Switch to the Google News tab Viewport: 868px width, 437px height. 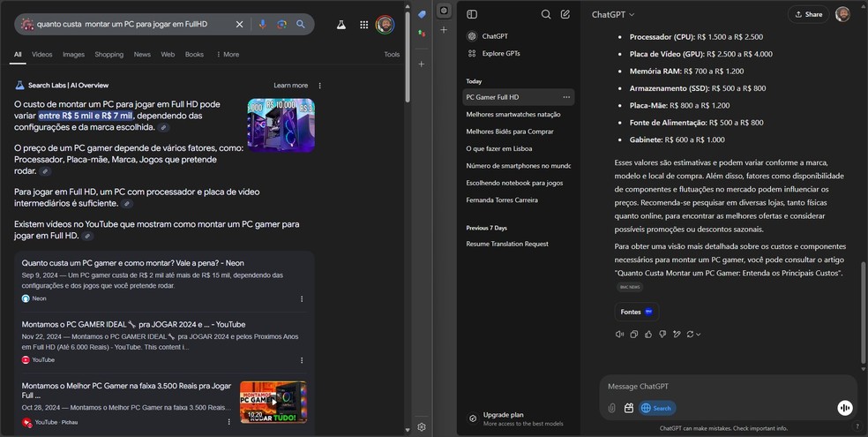[x=142, y=54]
